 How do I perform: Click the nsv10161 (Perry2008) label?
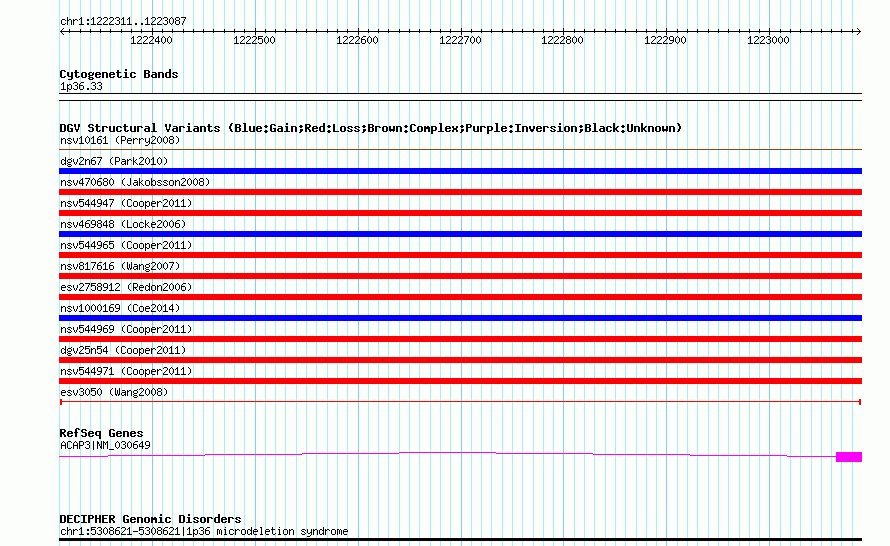(120, 140)
